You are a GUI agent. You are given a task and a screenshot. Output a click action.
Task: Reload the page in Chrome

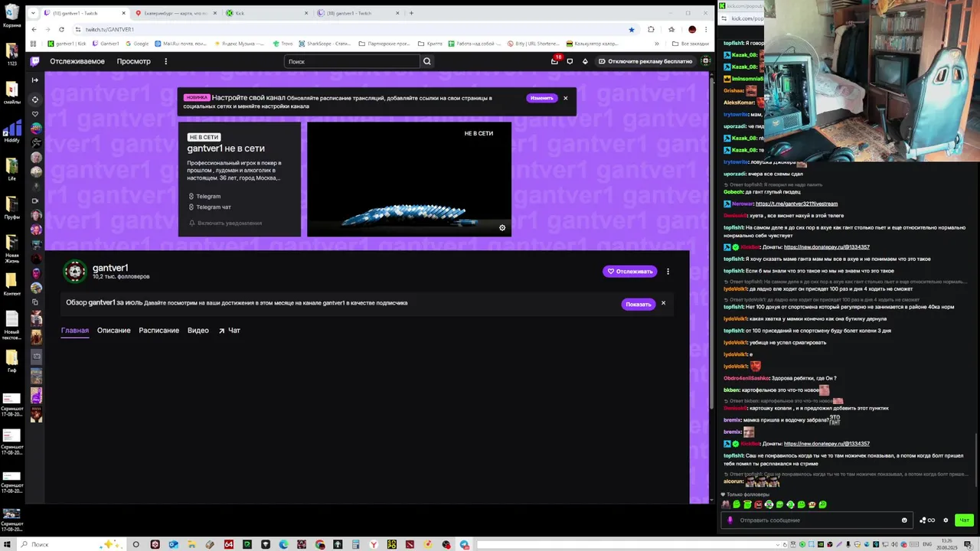(x=61, y=29)
